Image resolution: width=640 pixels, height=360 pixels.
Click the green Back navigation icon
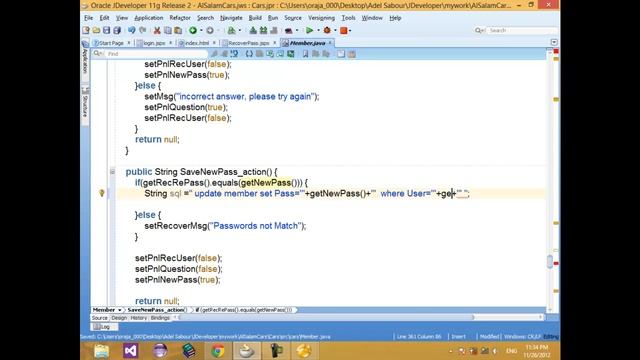coord(193,30)
